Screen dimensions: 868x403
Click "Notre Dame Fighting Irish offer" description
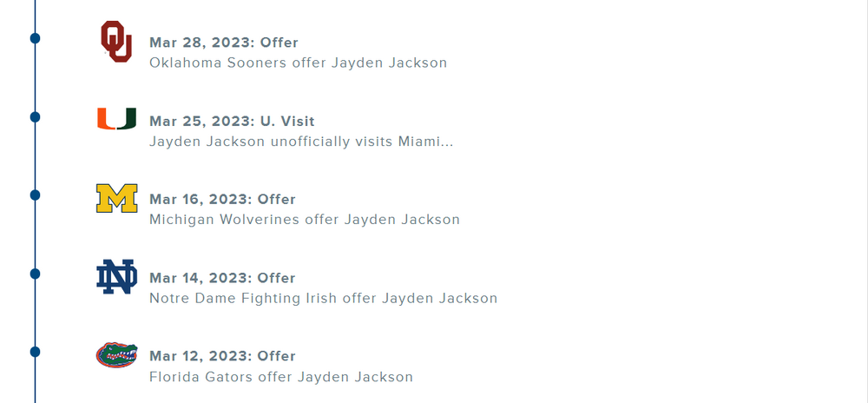coord(323,298)
